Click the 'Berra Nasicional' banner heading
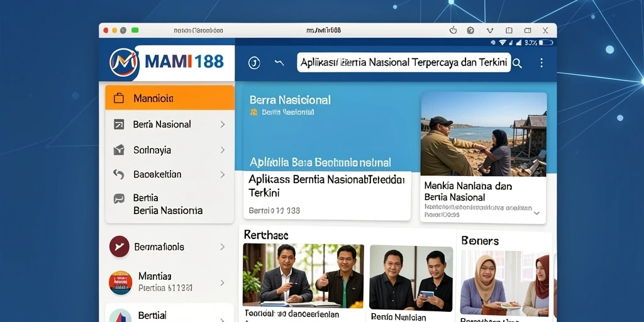The height and width of the screenshot is (322, 644). 290,100
